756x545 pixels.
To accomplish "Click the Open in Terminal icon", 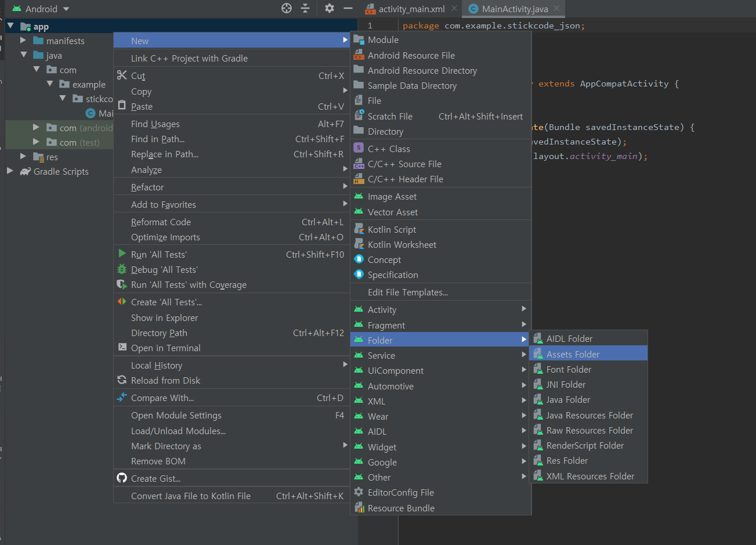I will [x=122, y=347].
